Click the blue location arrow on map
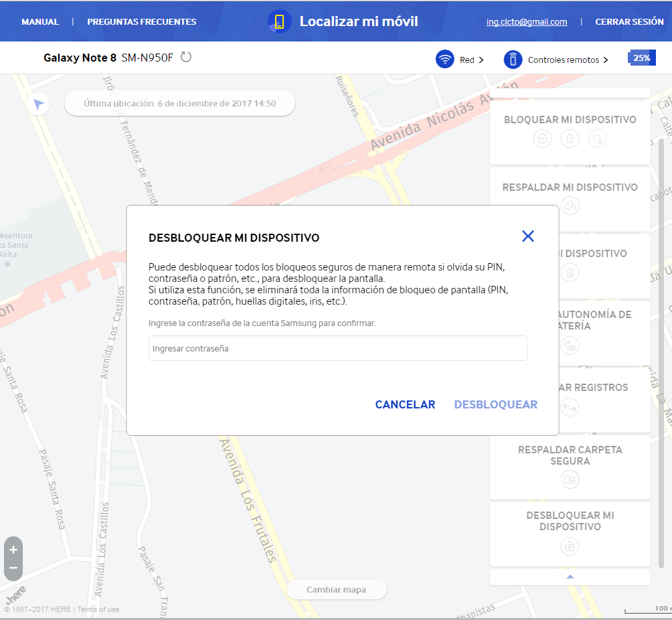Image resolution: width=672 pixels, height=620 pixels. coord(39,104)
